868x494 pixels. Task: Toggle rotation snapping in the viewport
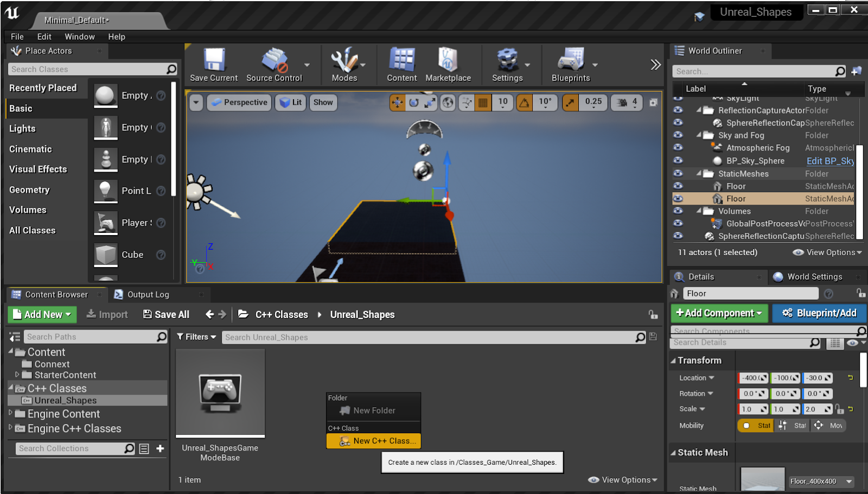click(x=524, y=102)
